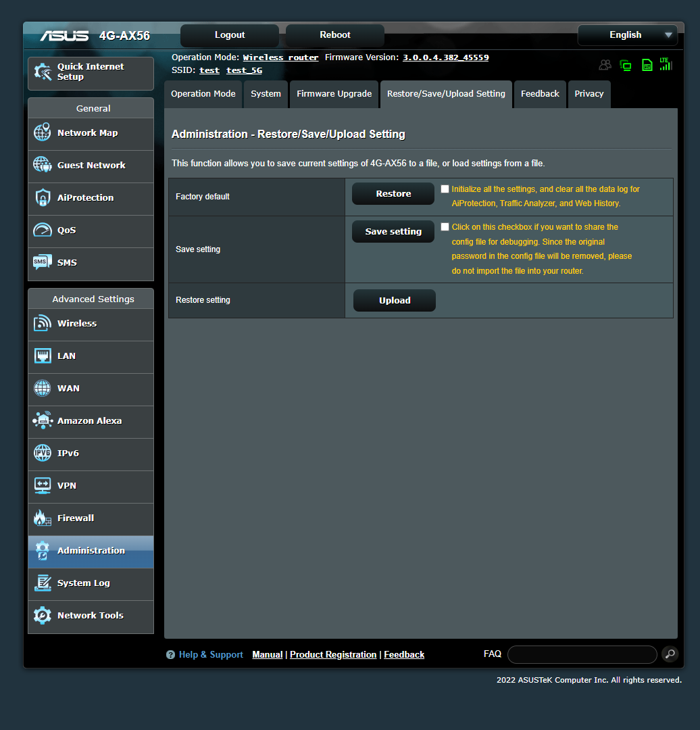
Task: Click the SMS message icon
Action: click(43, 262)
